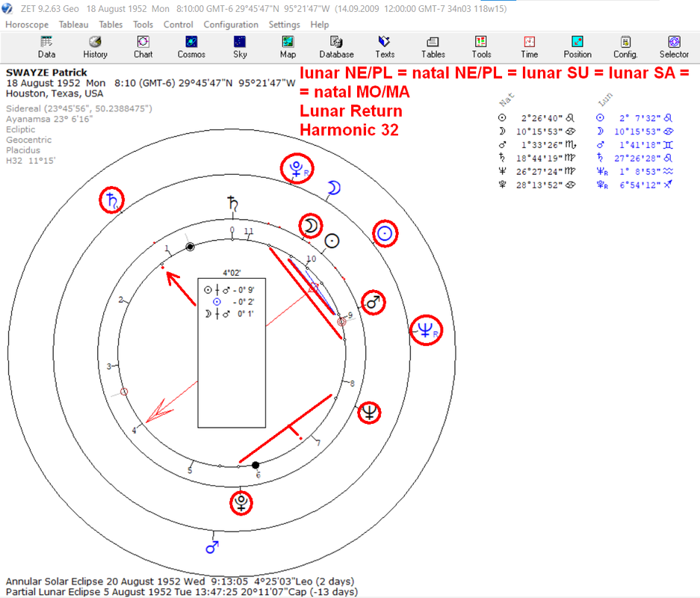Click the circled natal Neptune glyph near house 8
Screen dimensions: 700x598
369,412
